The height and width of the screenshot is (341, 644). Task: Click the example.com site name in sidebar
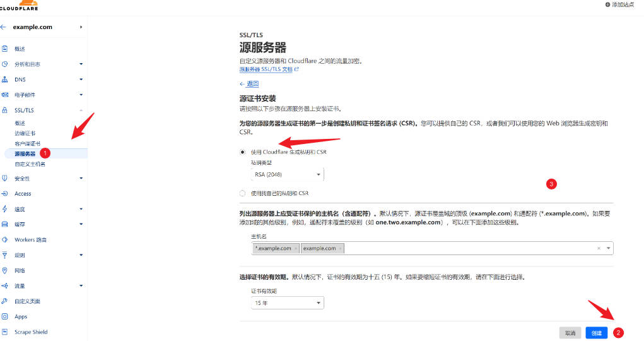pyautogui.click(x=32, y=27)
